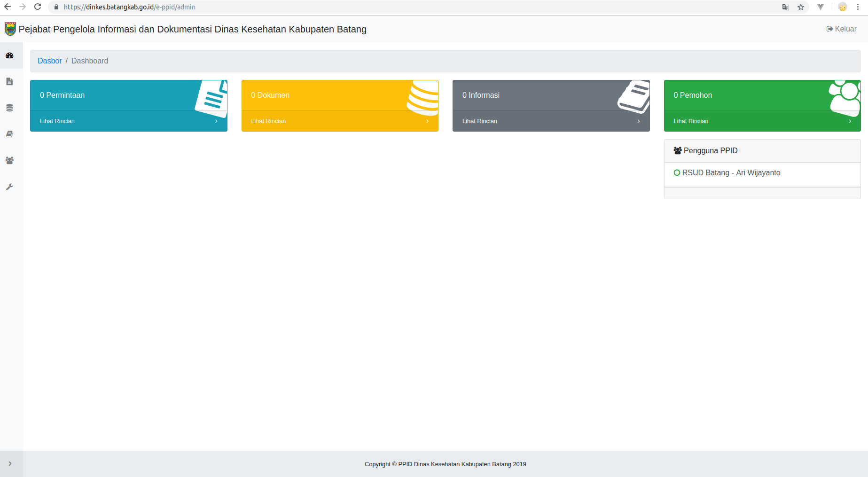Click the chevron arrow on Pemohon card
The width and height of the screenshot is (868, 477).
tap(850, 121)
